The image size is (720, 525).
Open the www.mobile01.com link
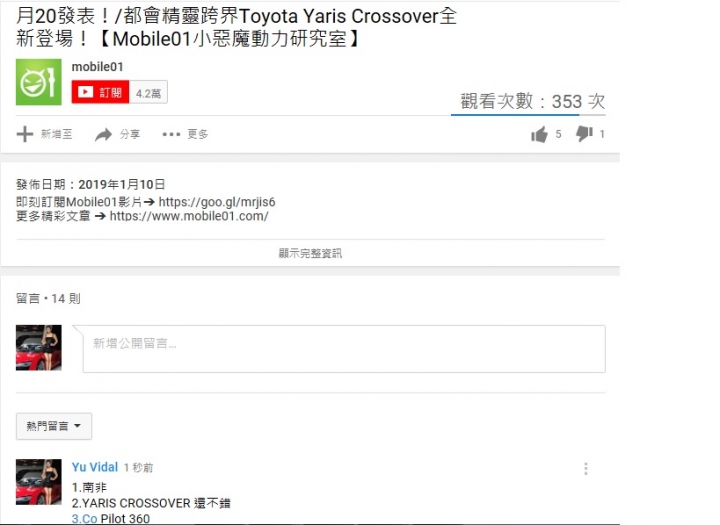click(x=189, y=216)
